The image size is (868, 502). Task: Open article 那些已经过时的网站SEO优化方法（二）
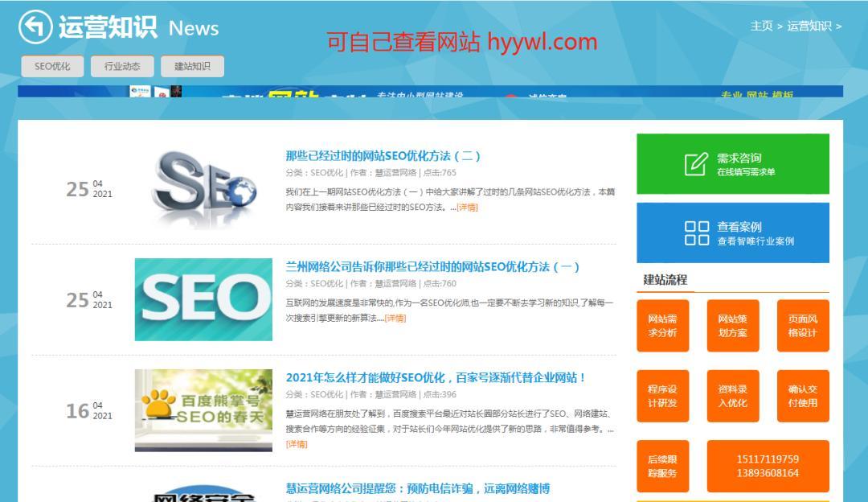[383, 156]
